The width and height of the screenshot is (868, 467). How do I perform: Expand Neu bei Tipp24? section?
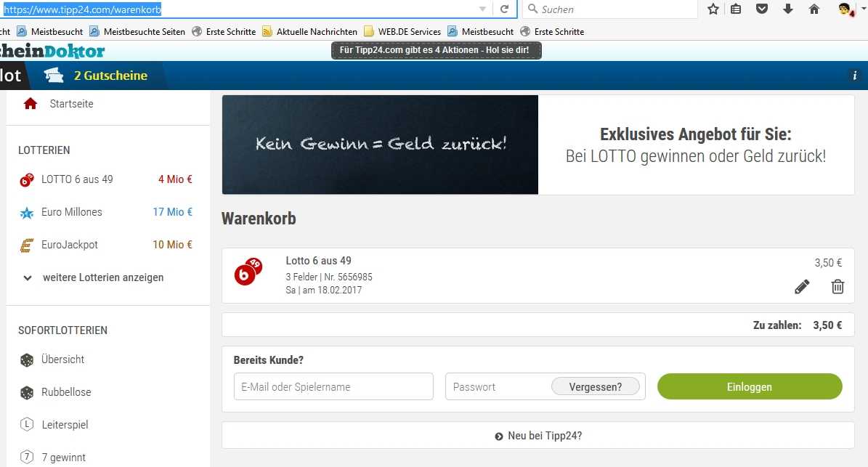pos(538,436)
